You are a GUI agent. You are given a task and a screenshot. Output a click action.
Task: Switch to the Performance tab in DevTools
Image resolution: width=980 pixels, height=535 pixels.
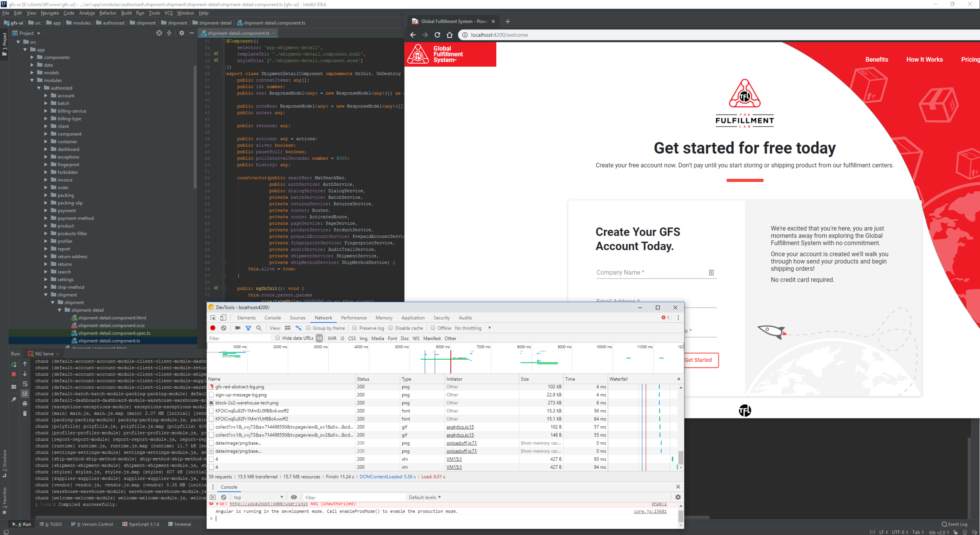coord(354,318)
